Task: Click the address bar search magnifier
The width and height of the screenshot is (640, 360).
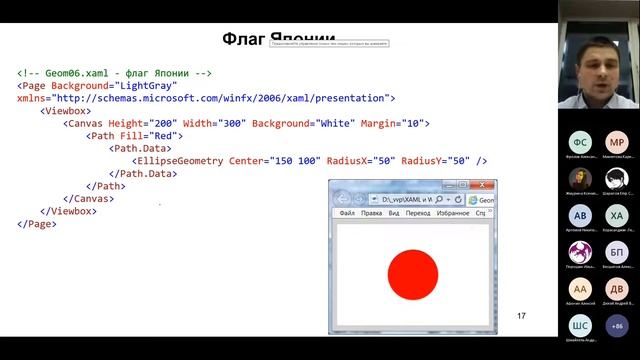Action: [x=439, y=200]
